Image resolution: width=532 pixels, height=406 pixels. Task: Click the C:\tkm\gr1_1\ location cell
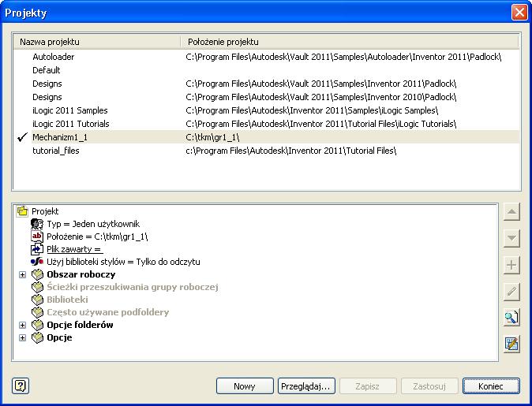(x=212, y=137)
